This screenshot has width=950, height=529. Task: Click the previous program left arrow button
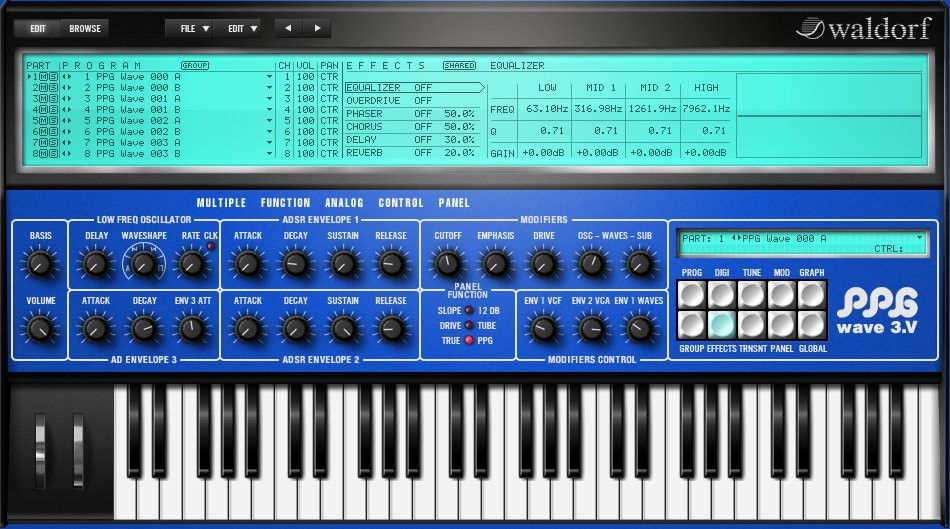point(289,28)
